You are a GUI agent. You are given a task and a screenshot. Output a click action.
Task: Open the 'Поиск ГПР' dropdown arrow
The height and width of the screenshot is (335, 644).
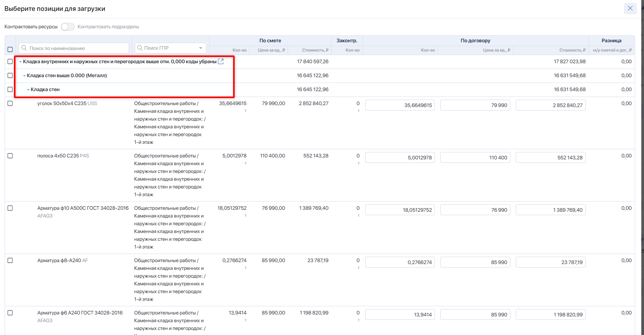tap(201, 48)
